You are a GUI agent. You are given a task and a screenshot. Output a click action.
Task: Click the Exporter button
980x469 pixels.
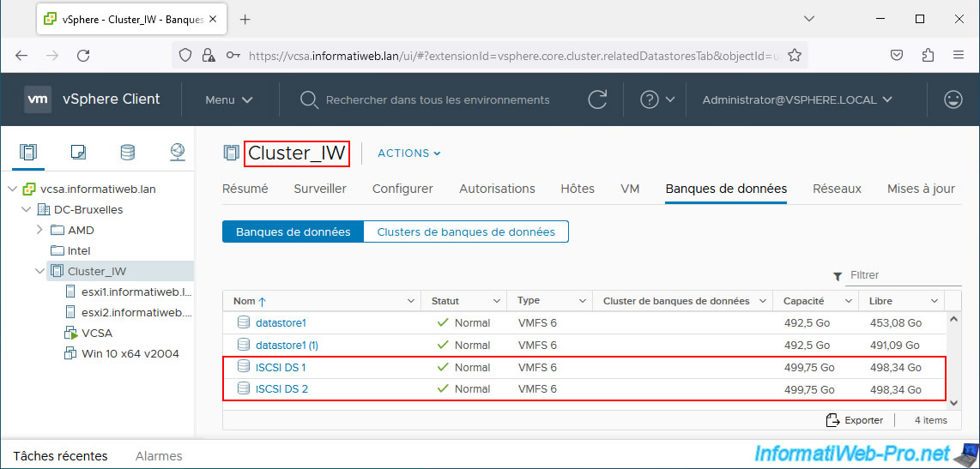coord(855,420)
